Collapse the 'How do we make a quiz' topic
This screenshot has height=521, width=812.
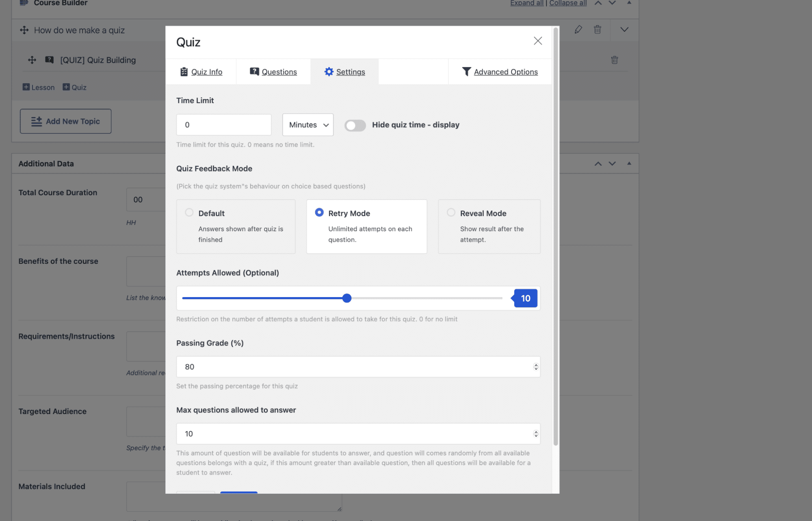624,30
